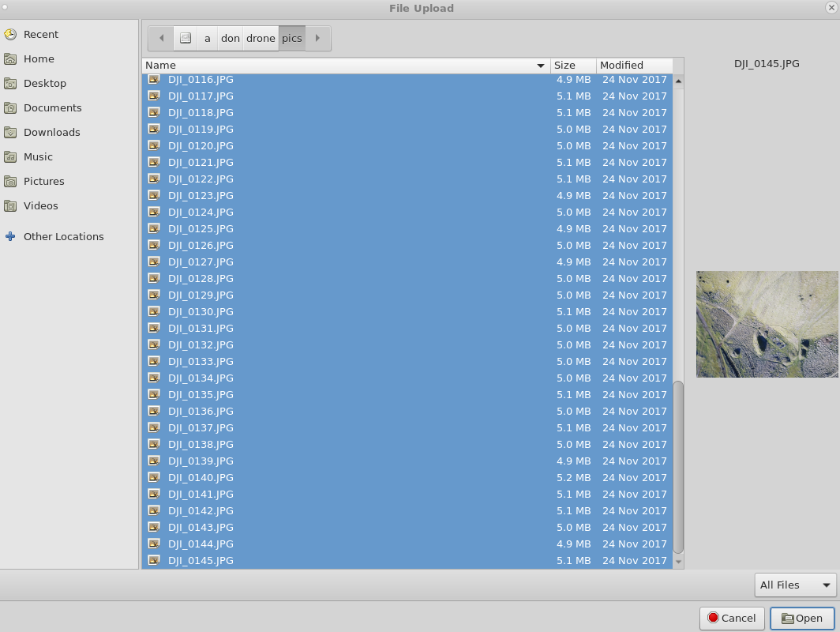The height and width of the screenshot is (632, 840).
Task: Click the forward chevron in the breadcrumb bar
Action: (318, 37)
